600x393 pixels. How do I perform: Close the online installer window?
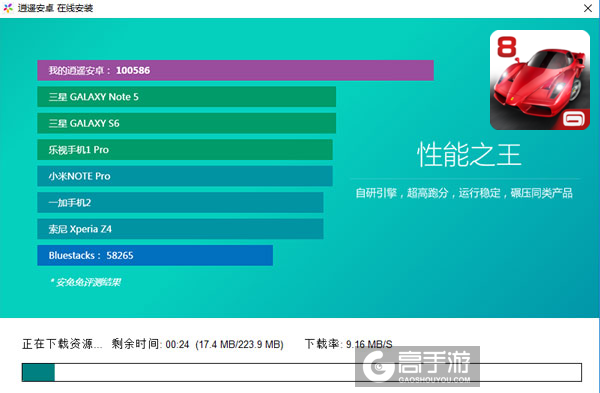(588, 8)
